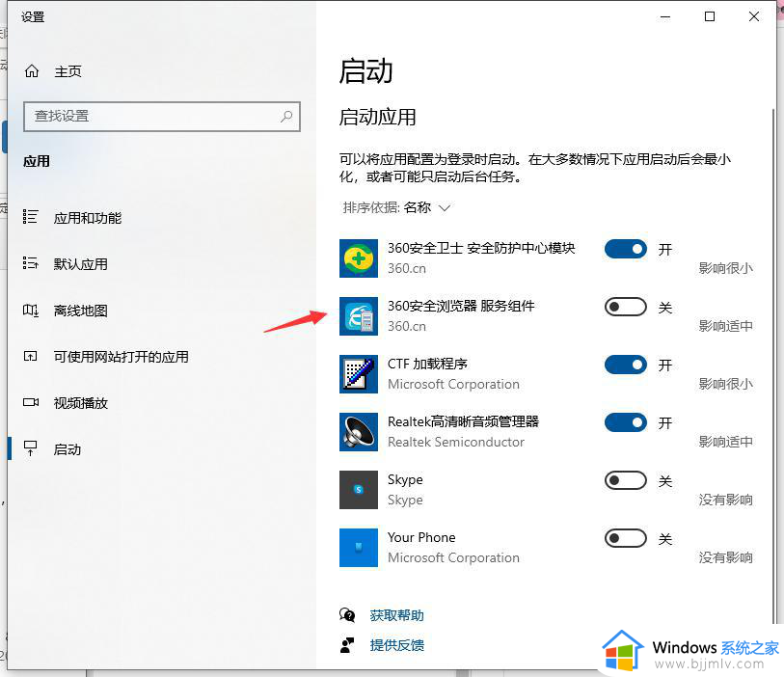Open the 提供反馈 link
The image size is (784, 677).
[396, 645]
